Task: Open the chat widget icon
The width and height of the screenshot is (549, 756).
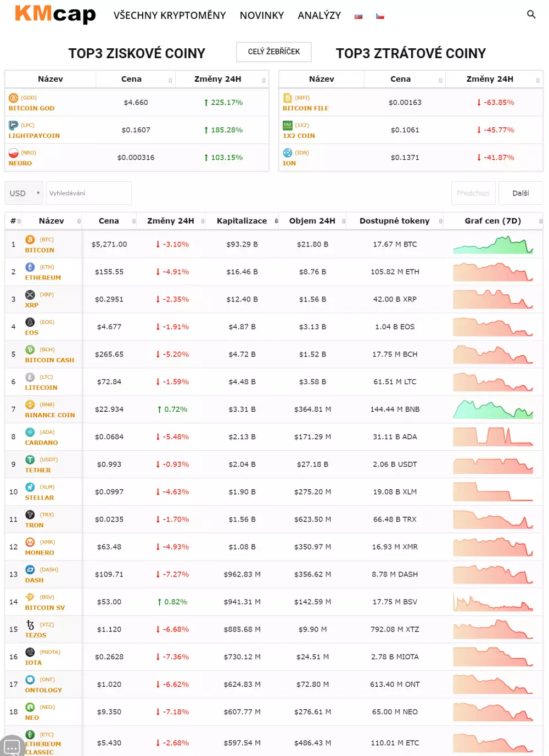Action: [12, 747]
